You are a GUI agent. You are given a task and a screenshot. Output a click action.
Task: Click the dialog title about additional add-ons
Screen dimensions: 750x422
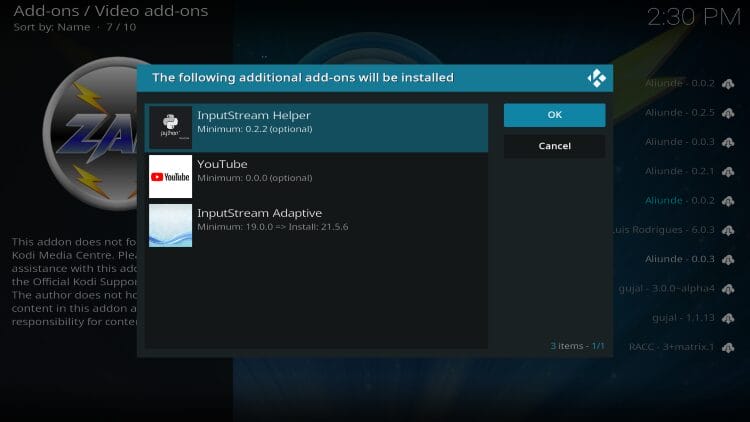tap(303, 78)
